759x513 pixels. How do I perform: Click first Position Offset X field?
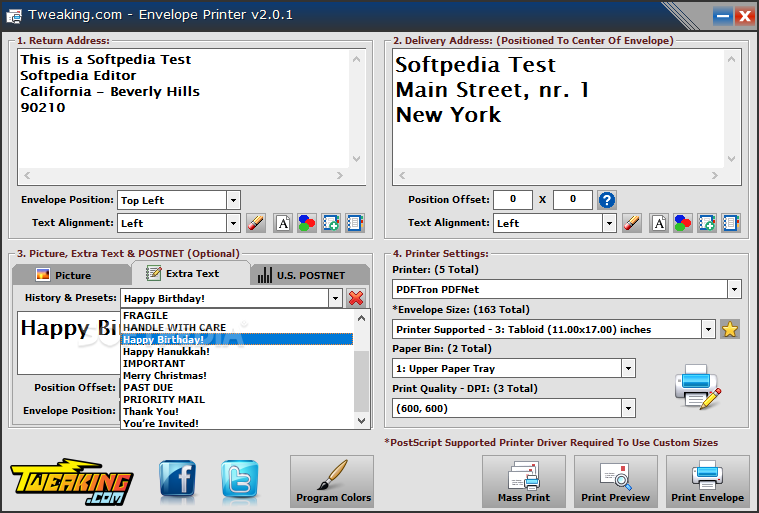pyautogui.click(x=513, y=199)
